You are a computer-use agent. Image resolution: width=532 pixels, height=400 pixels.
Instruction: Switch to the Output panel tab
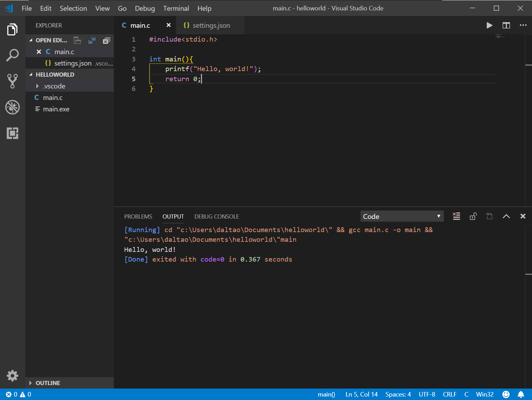coord(173,216)
